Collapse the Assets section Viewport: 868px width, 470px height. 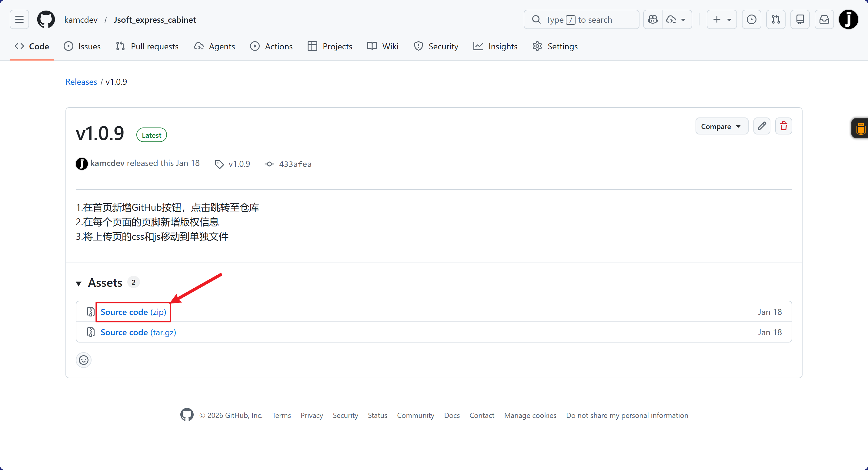[105, 283]
